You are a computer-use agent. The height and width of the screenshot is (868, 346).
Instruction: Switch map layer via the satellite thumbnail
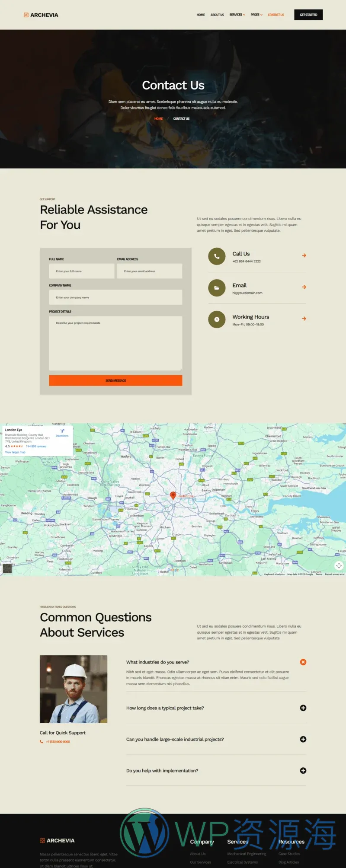pos(7,568)
